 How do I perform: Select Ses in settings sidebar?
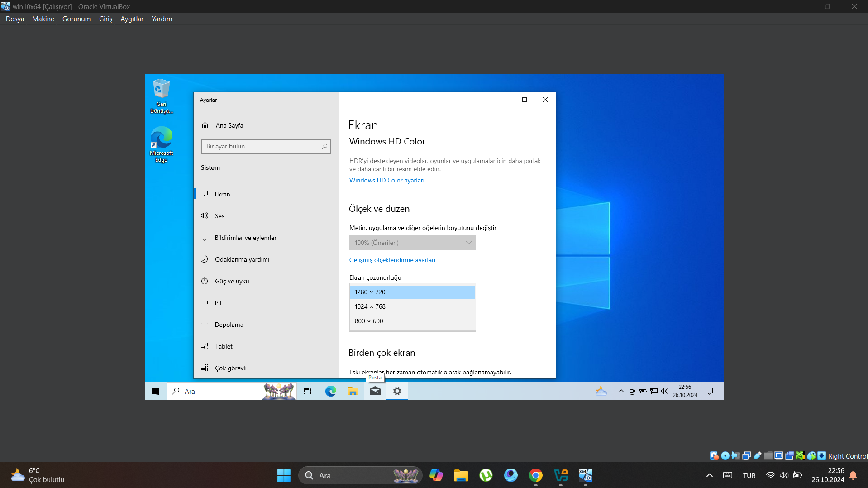pyautogui.click(x=219, y=216)
